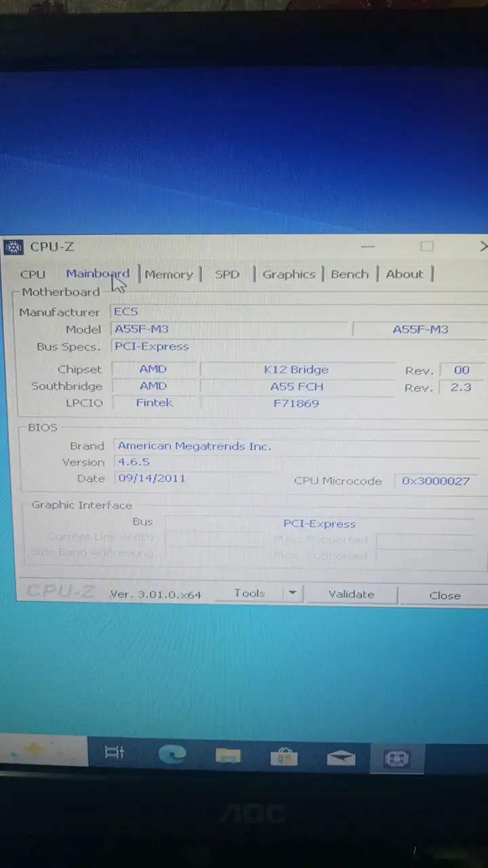Expand the Tools dropdown arrow

tap(292, 593)
